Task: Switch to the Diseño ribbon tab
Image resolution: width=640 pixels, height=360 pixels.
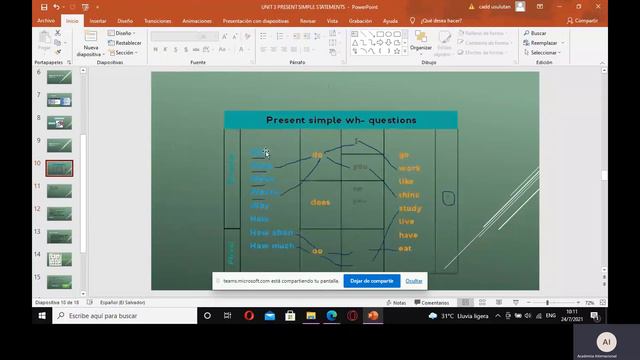Action: (x=125, y=21)
